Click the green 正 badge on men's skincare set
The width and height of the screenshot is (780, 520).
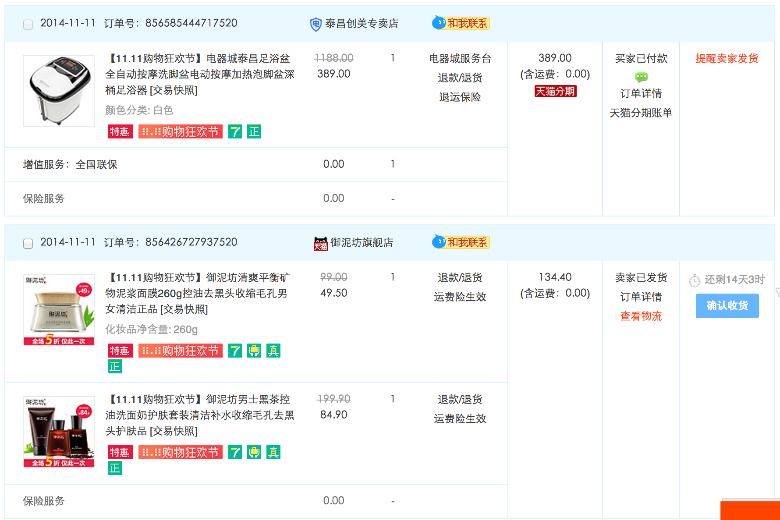pos(115,468)
